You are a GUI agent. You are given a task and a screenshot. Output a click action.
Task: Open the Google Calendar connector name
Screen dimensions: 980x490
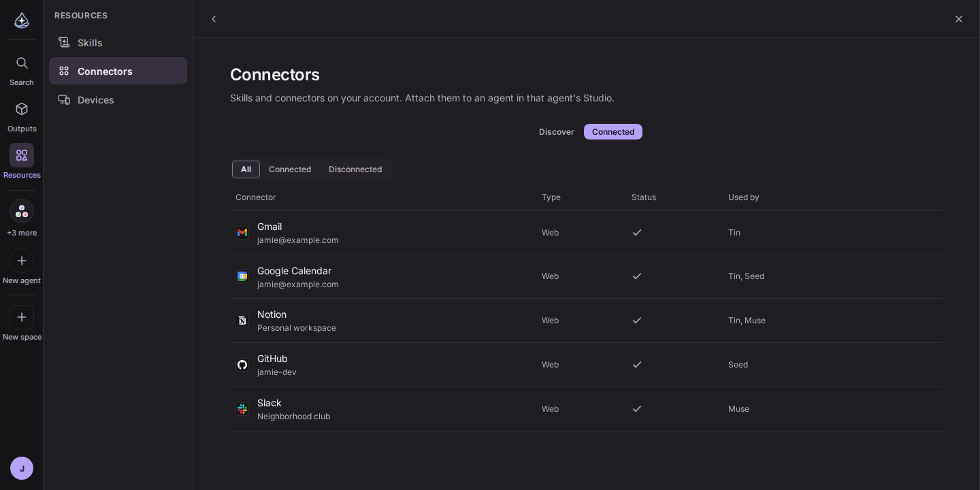click(x=294, y=271)
